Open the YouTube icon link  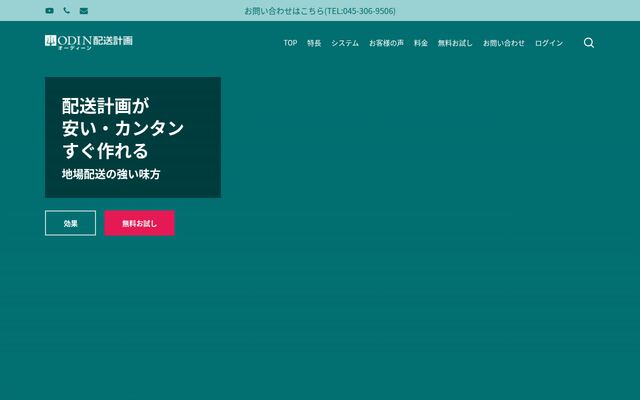tap(49, 11)
